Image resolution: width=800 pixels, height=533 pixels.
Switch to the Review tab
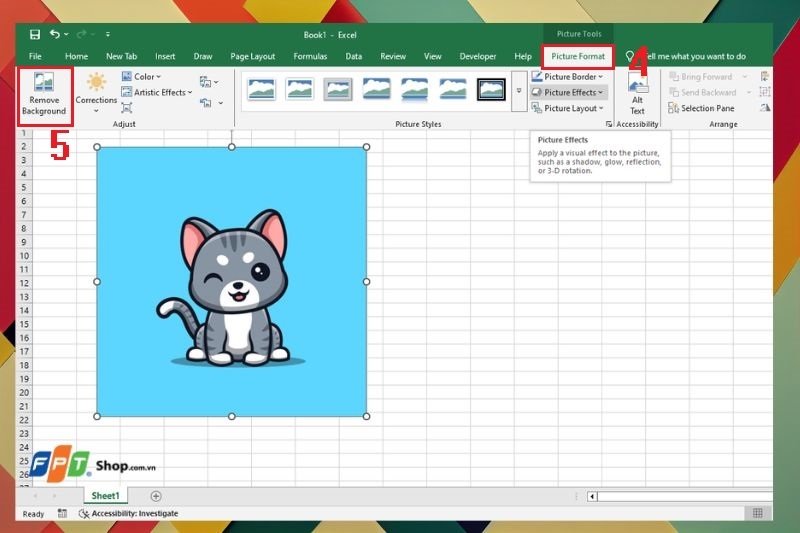(x=393, y=56)
